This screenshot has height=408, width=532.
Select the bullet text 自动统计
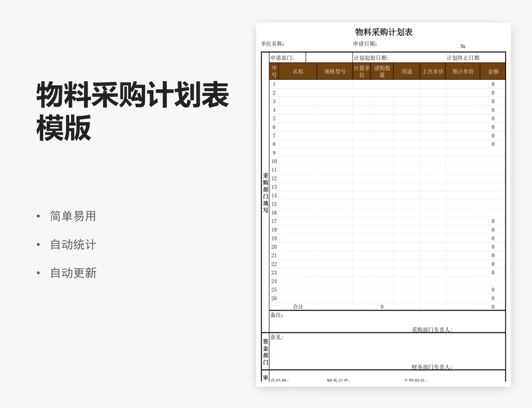[73, 244]
